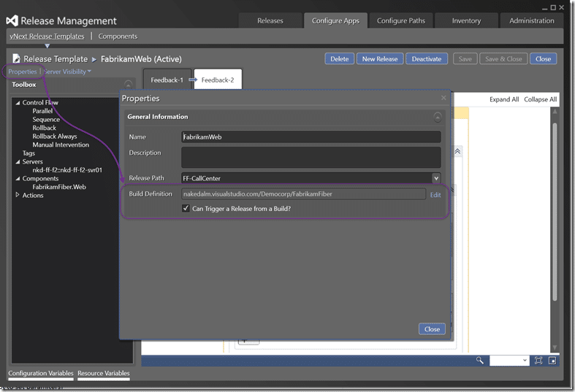
Task: Switch to the Configure Paths tab
Action: pos(401,20)
